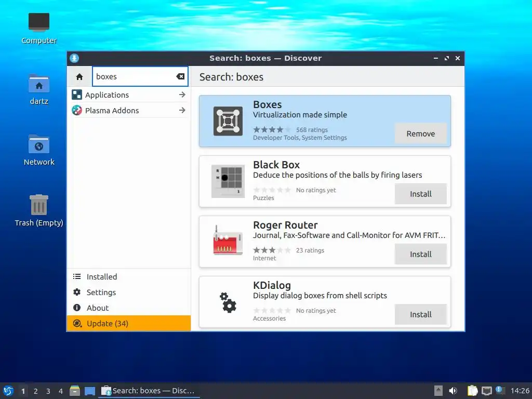The image size is (532, 399).
Task: Open the Black Box app thumbnail
Action: click(228, 181)
